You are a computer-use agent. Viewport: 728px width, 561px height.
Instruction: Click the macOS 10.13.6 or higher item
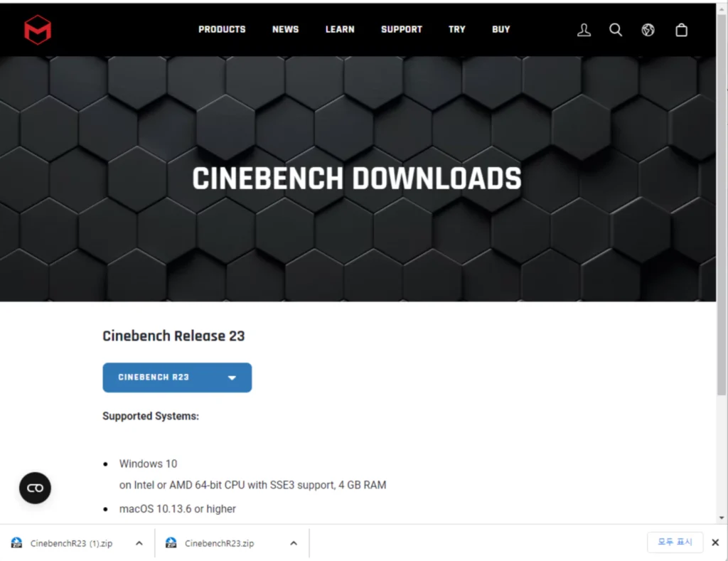coord(178,509)
